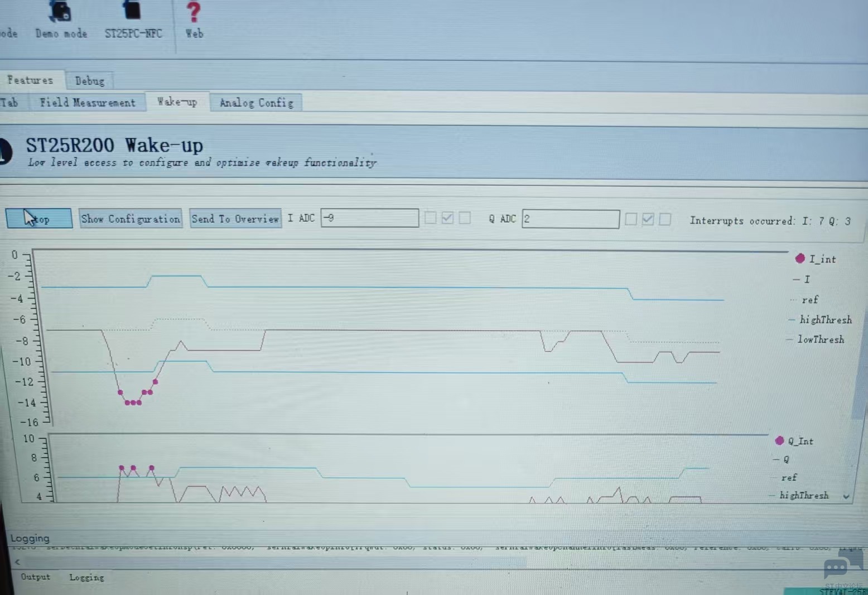Screen dimensions: 868x595
Task: Toggle the right checkbox beside I ADC field
Action: 465,218
